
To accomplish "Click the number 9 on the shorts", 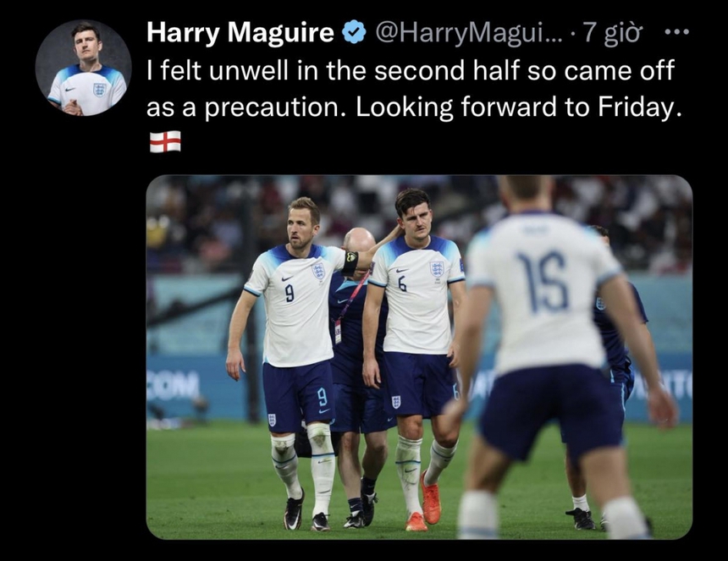I will point(322,396).
